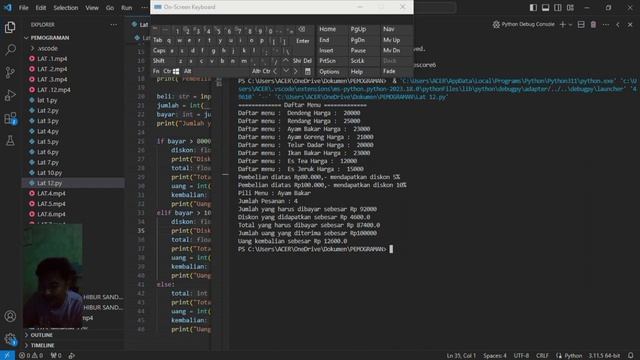Open LAT .12.mp4 in explorer
The image size is (640, 360).
[x=53, y=90]
